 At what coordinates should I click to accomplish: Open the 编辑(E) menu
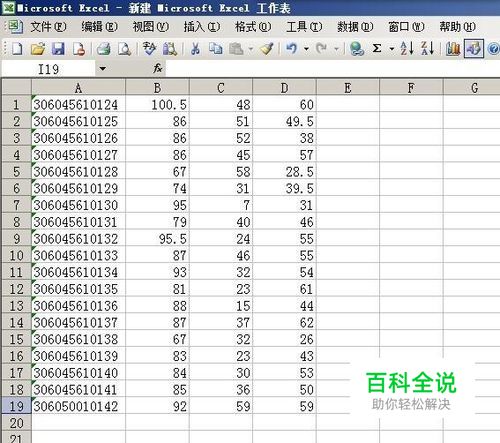coord(100,27)
